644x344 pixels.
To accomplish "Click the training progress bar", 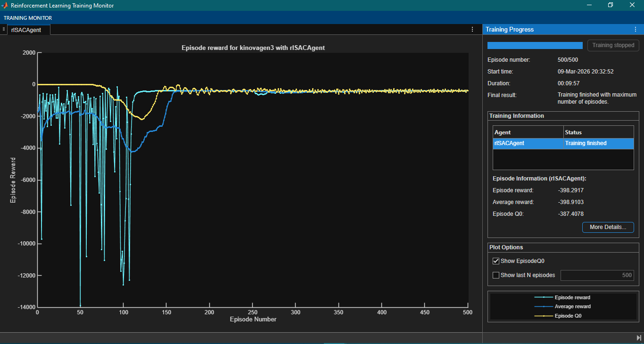I will click(x=535, y=46).
